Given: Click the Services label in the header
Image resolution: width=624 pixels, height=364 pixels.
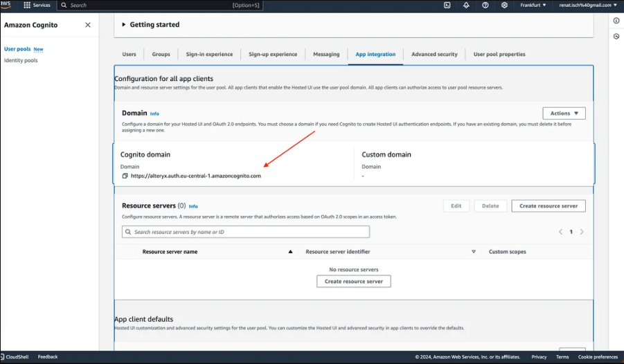Looking at the screenshot, I should (42, 5).
